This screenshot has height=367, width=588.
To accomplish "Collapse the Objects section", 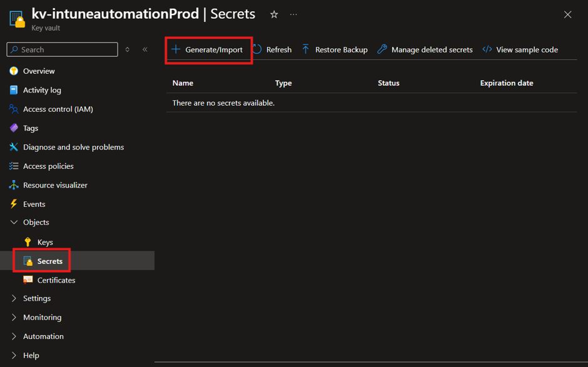I will (14, 223).
